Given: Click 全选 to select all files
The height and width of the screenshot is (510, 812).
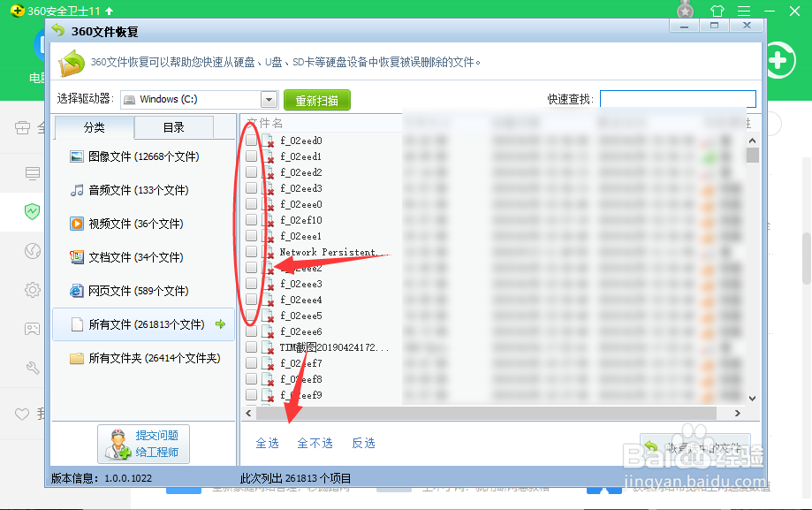Looking at the screenshot, I should click(x=267, y=443).
